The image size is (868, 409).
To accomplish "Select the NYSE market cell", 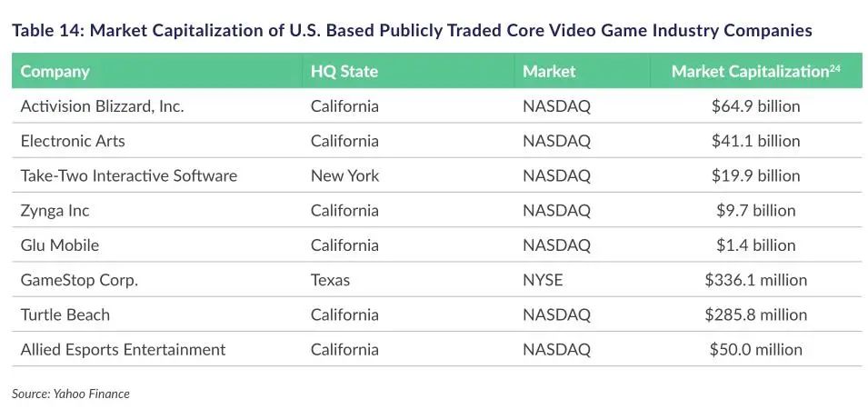I will click(x=543, y=280).
